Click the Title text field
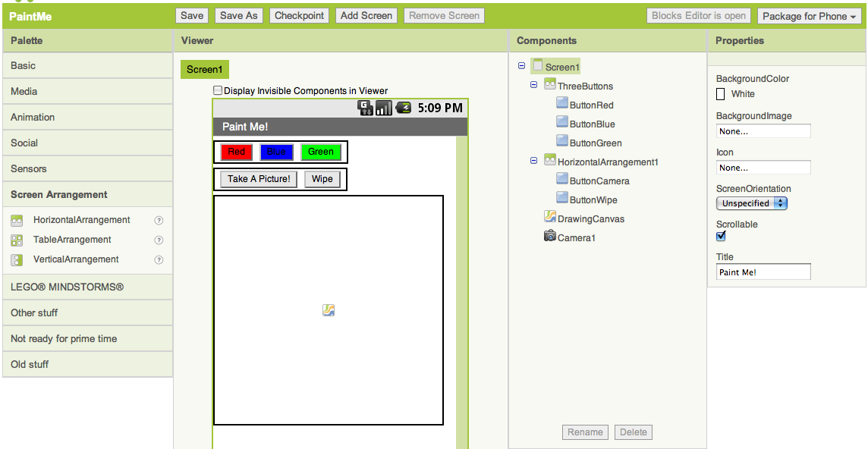The image size is (868, 449). tap(763, 272)
